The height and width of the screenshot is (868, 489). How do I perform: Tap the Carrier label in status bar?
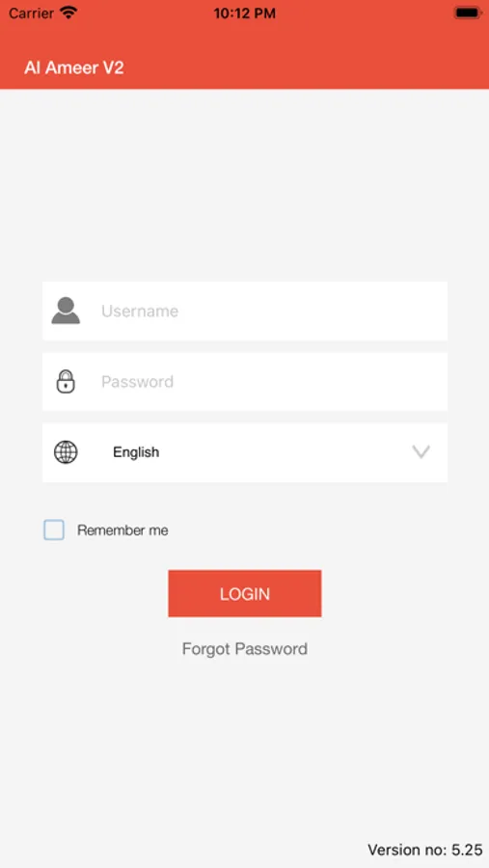[31, 14]
